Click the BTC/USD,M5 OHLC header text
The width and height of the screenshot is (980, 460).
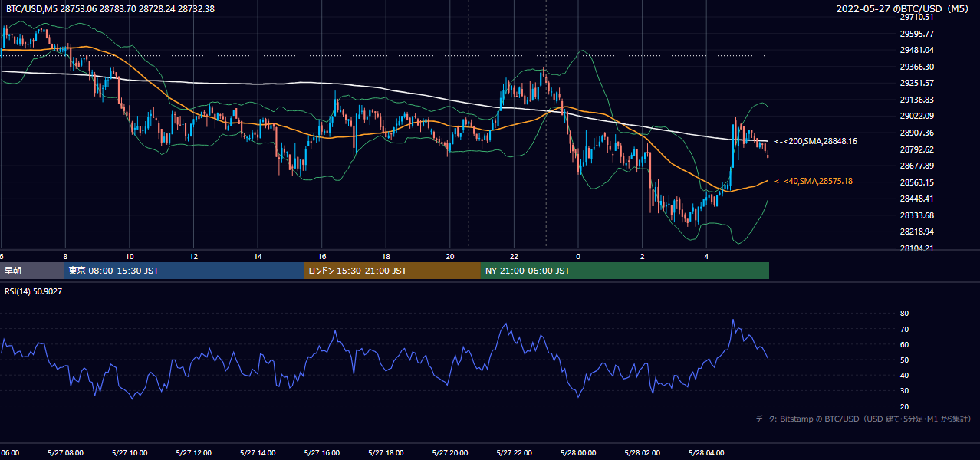[109, 8]
